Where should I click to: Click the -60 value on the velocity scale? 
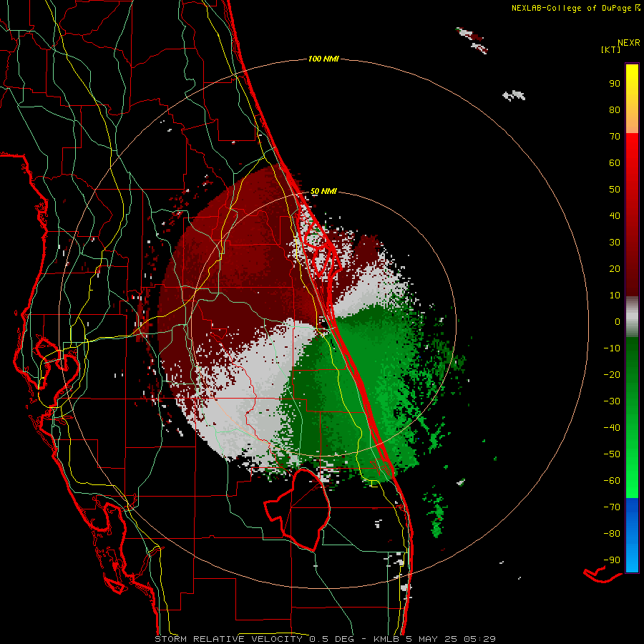click(612, 481)
